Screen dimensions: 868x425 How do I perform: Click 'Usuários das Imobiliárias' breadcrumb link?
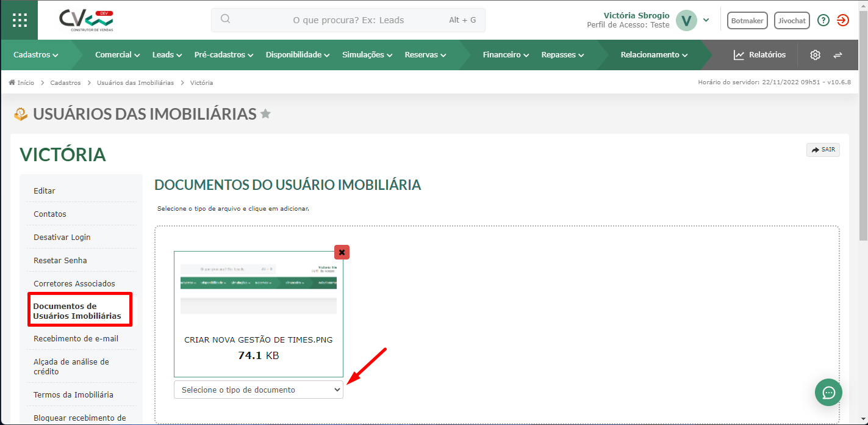(x=135, y=82)
